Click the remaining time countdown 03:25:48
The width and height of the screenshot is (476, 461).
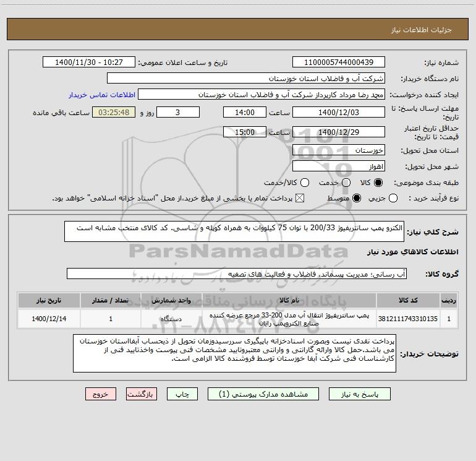coord(114,112)
